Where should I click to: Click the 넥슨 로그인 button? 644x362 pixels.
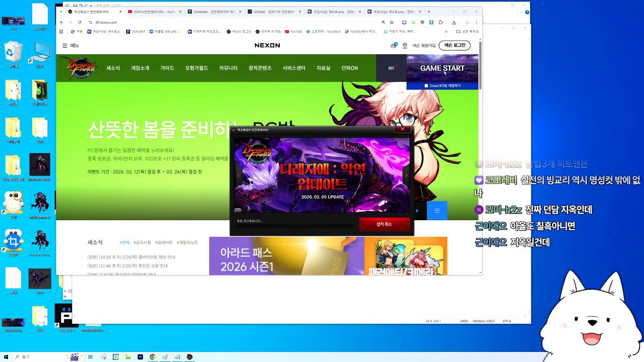(455, 45)
